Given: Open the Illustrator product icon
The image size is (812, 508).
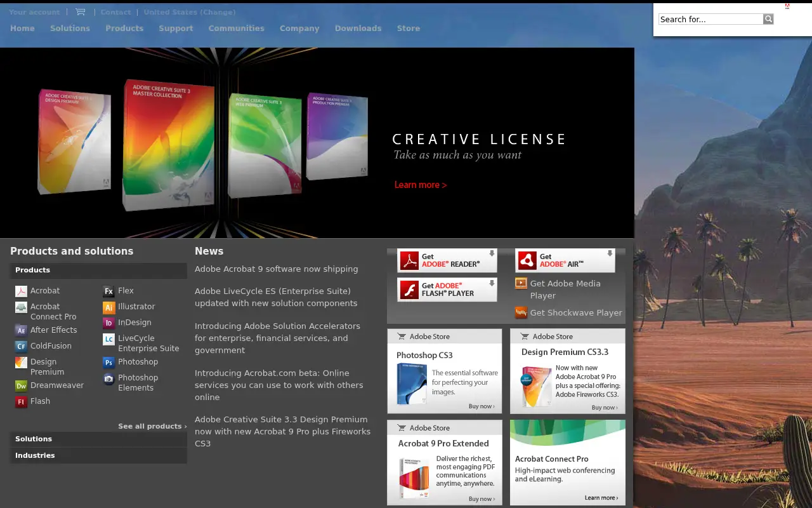Looking at the screenshot, I should click(108, 307).
